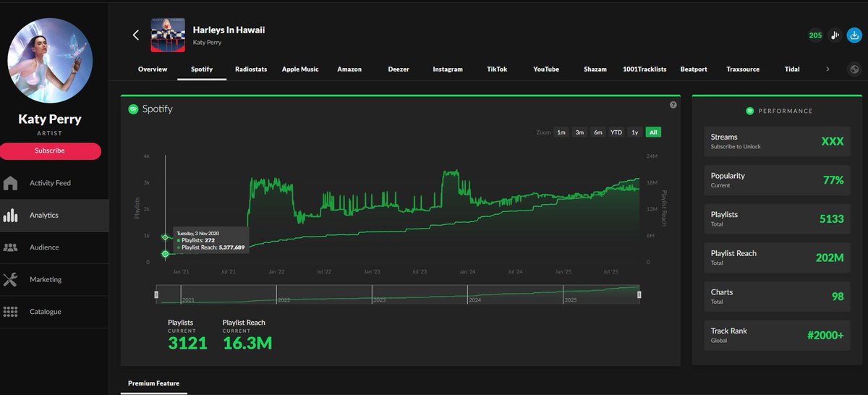This screenshot has width=868, height=395.
Task: Set chart zoom to All
Action: coord(653,132)
